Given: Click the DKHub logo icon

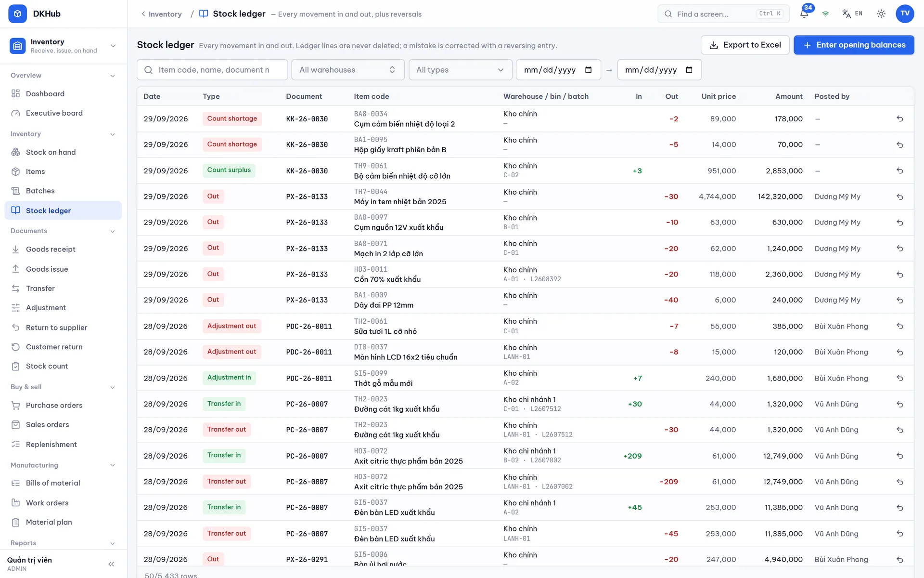Looking at the screenshot, I should tap(17, 13).
